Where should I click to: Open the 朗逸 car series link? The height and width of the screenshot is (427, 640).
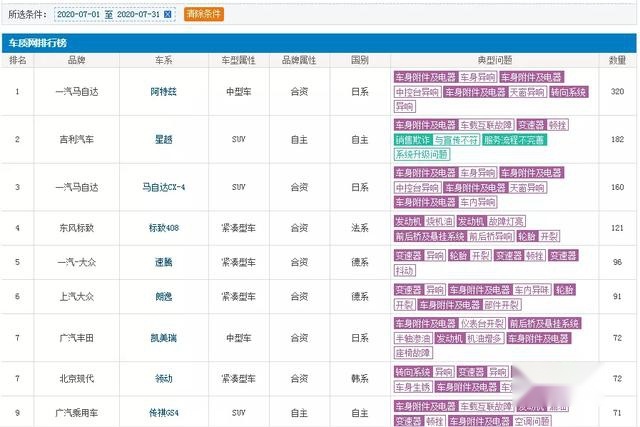point(164,296)
